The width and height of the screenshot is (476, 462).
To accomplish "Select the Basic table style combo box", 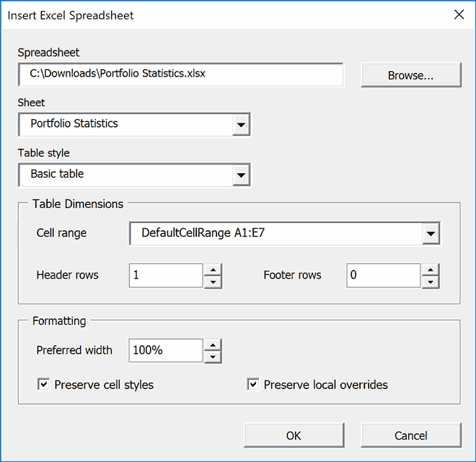I will [x=134, y=175].
